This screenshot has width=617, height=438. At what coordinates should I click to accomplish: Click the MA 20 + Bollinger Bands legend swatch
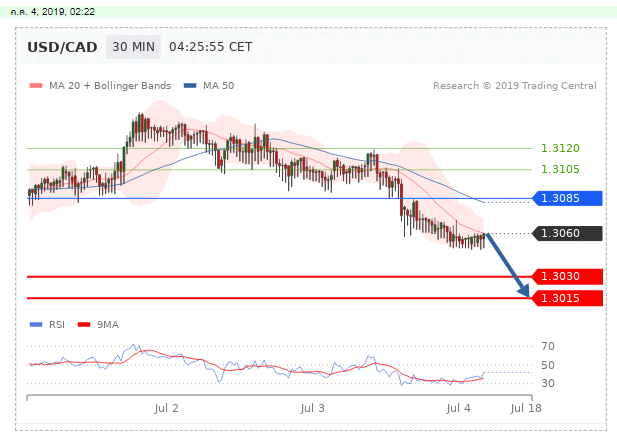tap(36, 85)
